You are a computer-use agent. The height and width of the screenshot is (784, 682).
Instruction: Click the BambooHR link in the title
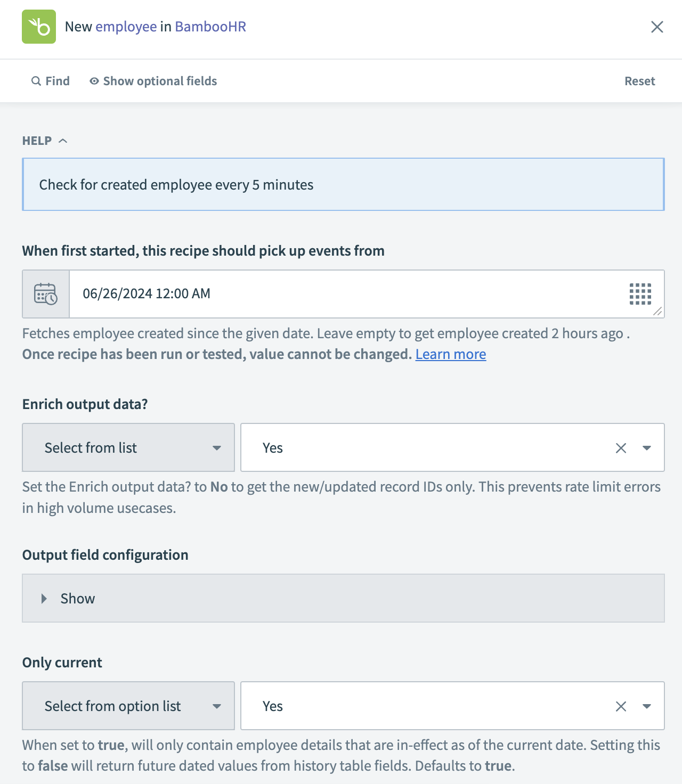pos(210,27)
